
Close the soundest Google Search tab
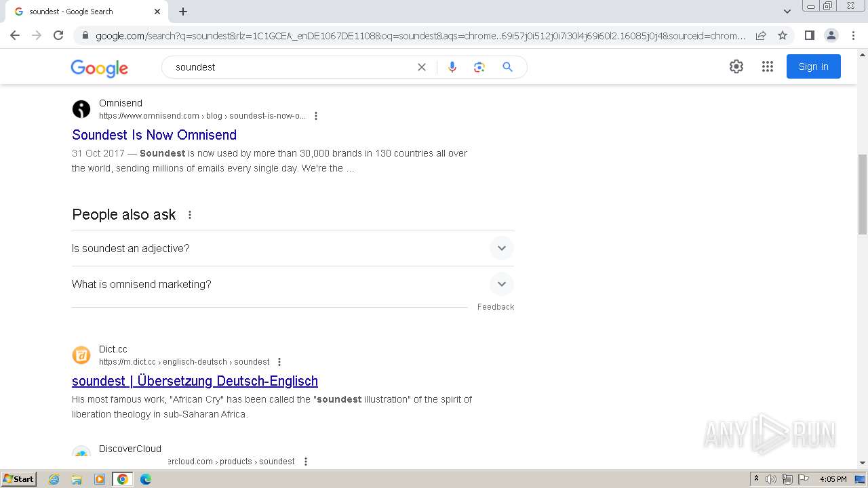click(157, 12)
